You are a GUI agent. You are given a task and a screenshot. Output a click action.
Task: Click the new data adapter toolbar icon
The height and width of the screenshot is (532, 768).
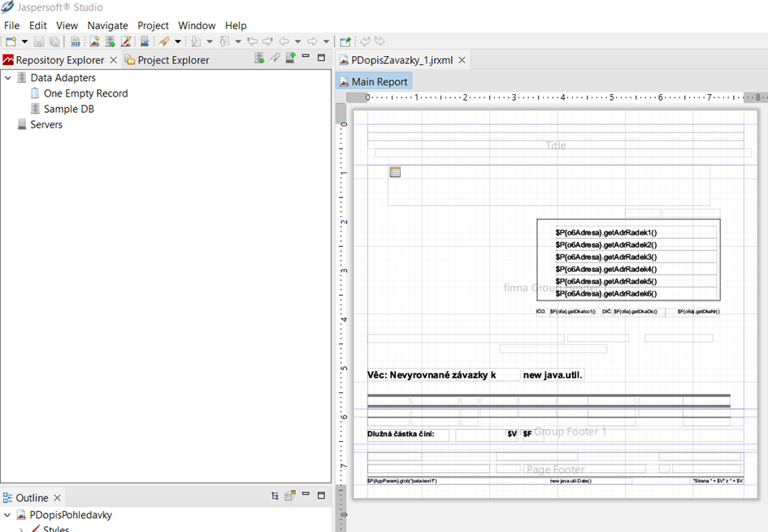(111, 41)
